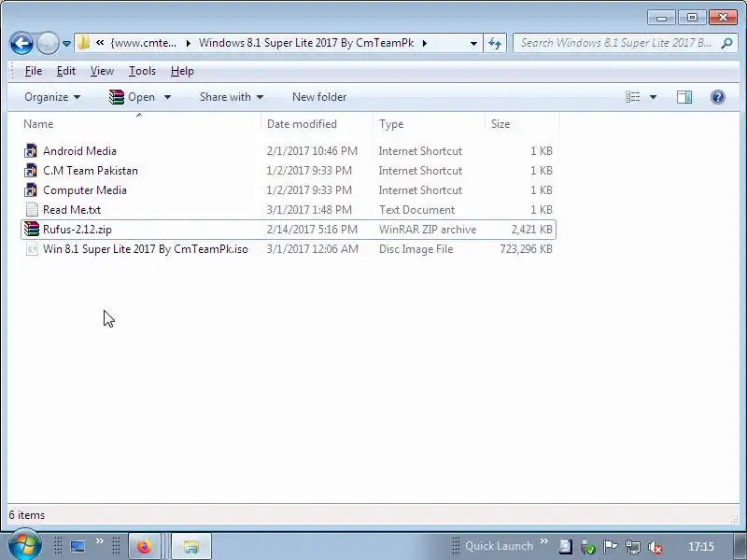Click the 3/1/2017 1:48 PM date cell
747x560 pixels.
(309, 209)
